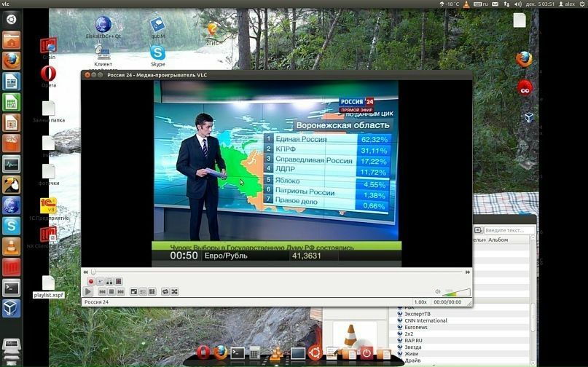This screenshot has width=588, height=367.
Task: Open Ubuntu Dash from launcher
Action: [12, 19]
